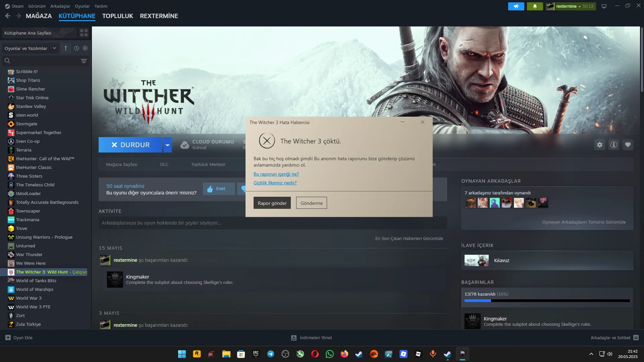The image size is (644, 362).
Task: Click En Son Çıkan Haberleri Görüntüle
Action: 409,238
